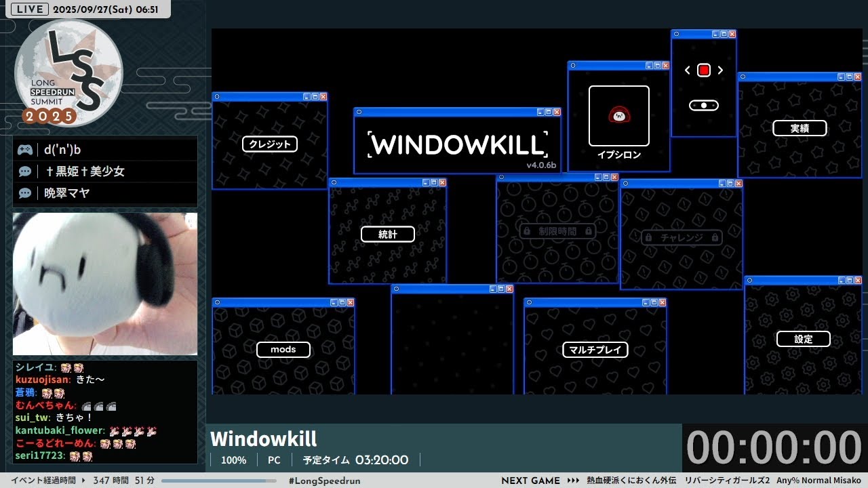Click the Windowkill game title text

coord(264,439)
